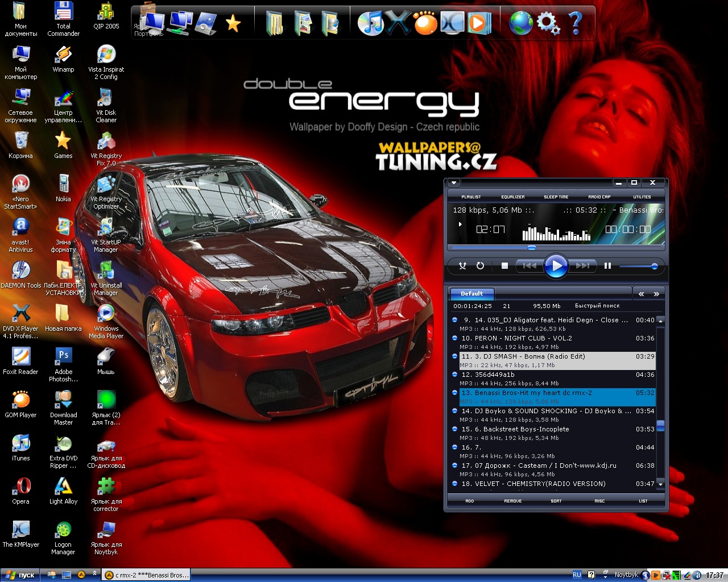Screen dimensions: 728x582
Task: Skip to the next track
Action: click(x=582, y=266)
